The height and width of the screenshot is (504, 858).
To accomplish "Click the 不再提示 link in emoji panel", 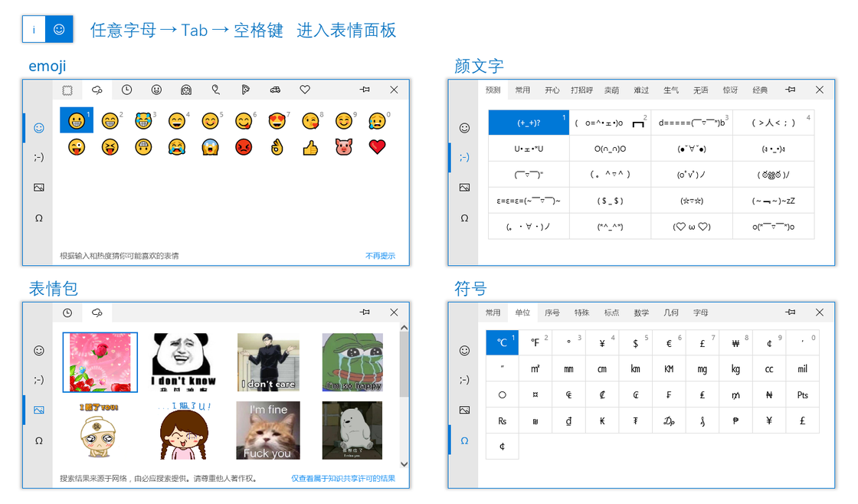I will pyautogui.click(x=381, y=256).
